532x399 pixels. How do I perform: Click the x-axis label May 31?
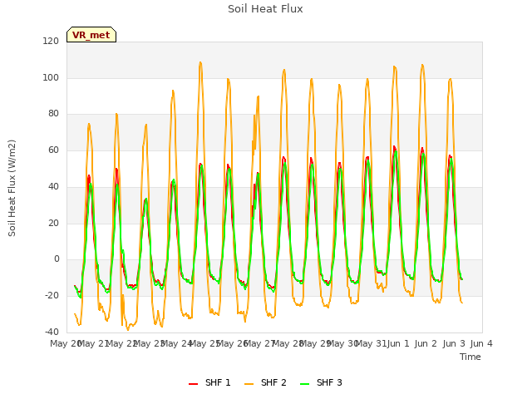[370, 343]
